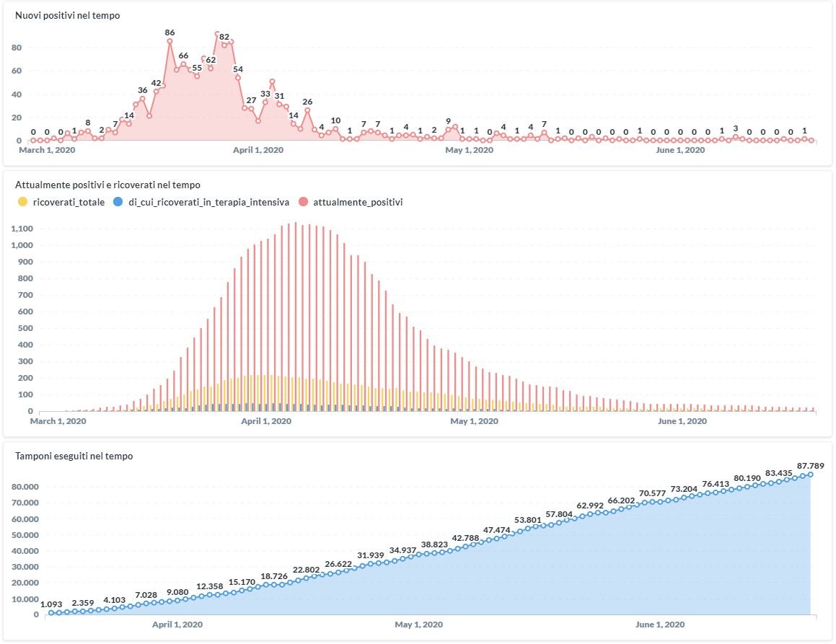This screenshot has width=836, height=644.
Task: Toggle the attualmente_positivi series label
Action: pyautogui.click(x=358, y=203)
